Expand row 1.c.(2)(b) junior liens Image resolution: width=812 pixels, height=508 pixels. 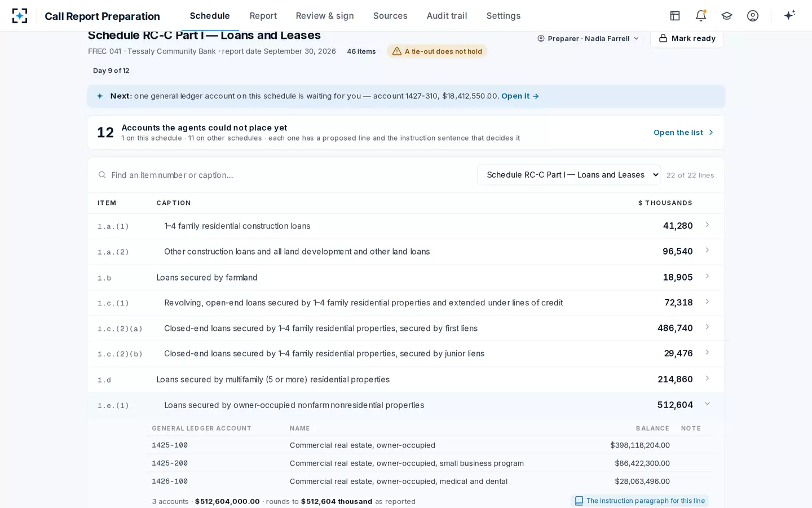[x=406, y=354]
